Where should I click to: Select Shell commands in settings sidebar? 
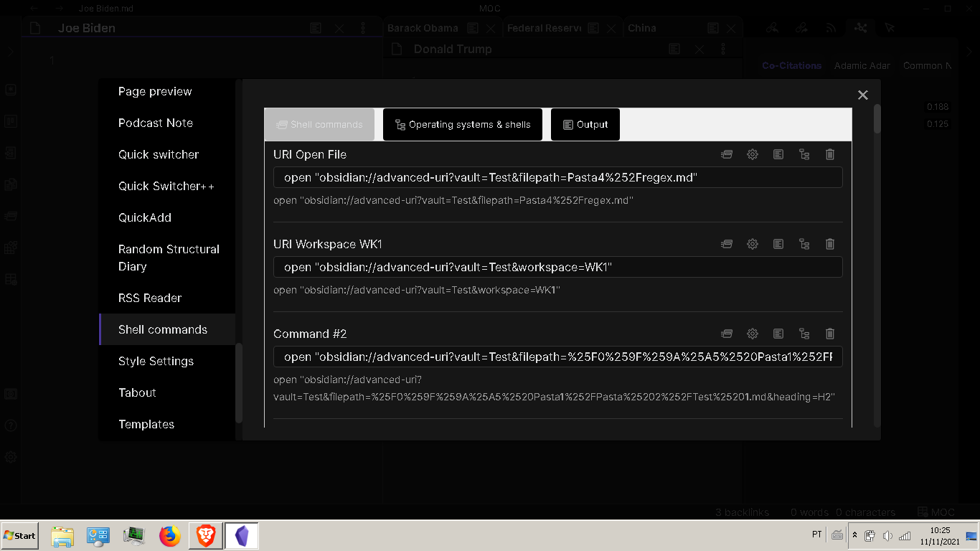[x=167, y=330]
